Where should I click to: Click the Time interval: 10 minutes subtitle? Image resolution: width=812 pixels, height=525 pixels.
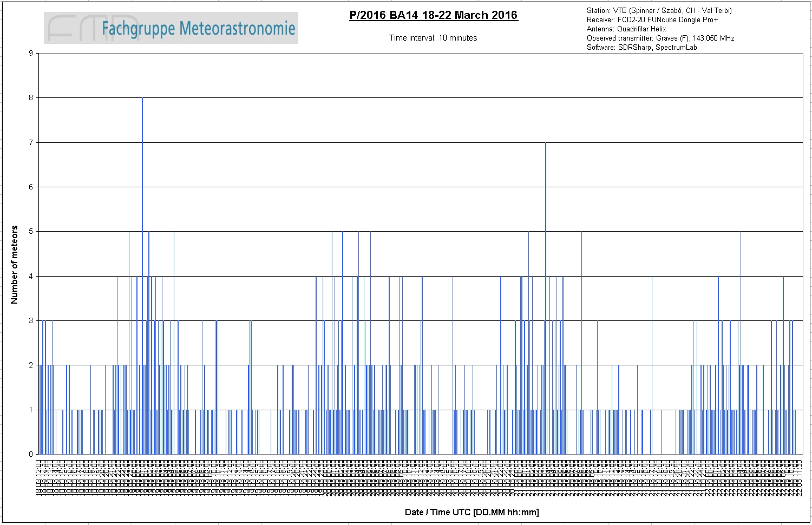(x=433, y=38)
